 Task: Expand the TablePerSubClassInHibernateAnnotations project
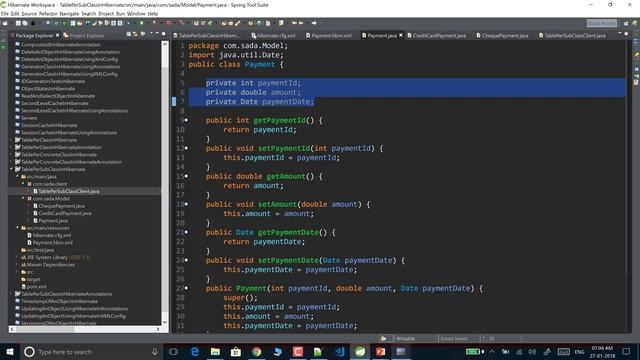11,294
